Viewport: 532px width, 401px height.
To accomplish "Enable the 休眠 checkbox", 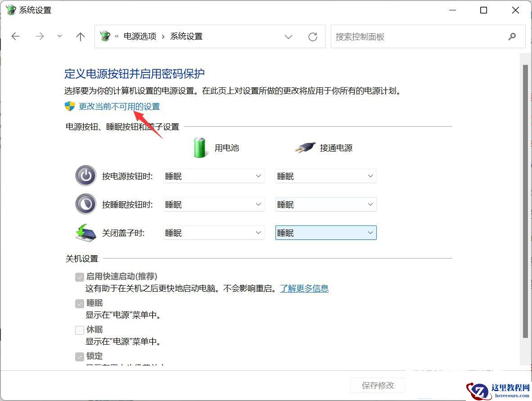I will [x=80, y=329].
